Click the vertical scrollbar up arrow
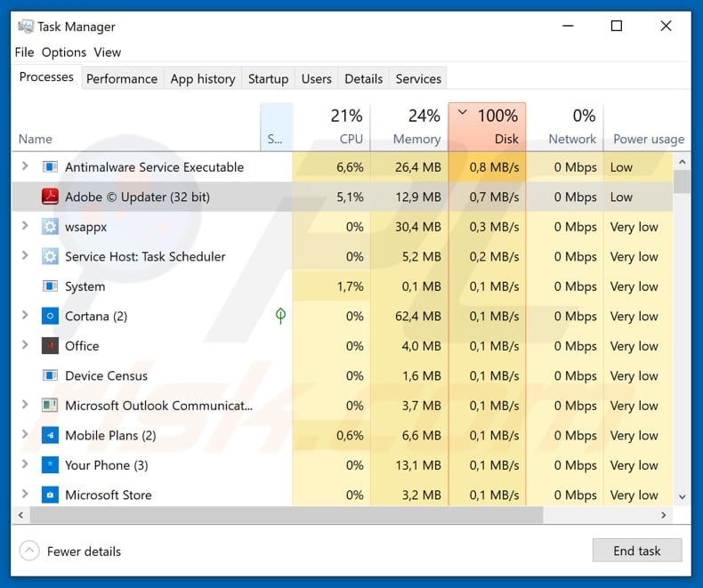Viewport: 703px width, 588px height. point(682,162)
